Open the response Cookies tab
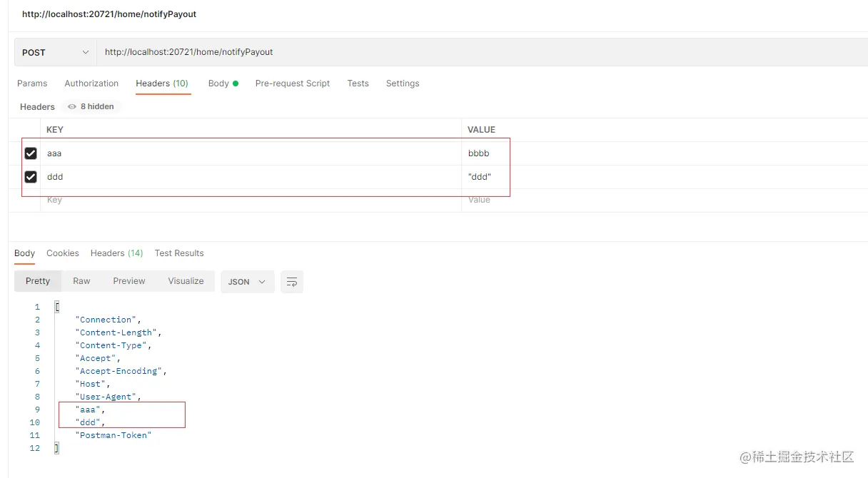Screen dimensions: 868x478 [63, 253]
